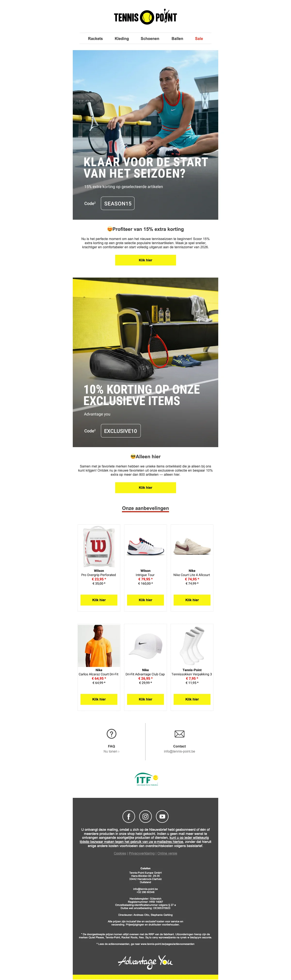Image resolution: width=291 pixels, height=980 pixels.
Task: Click the Nu tonen FAQ link
Action: [x=111, y=751]
